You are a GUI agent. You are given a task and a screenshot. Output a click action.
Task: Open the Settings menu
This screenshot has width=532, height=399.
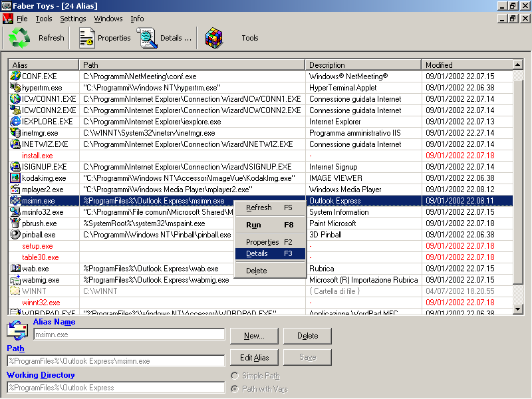point(72,19)
